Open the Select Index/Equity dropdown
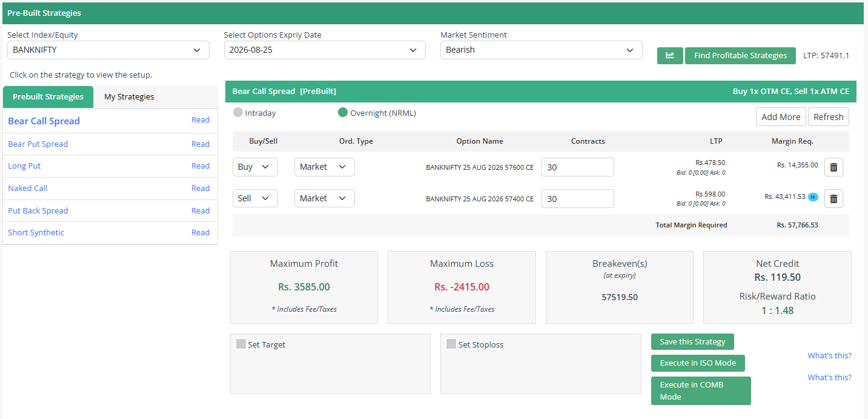Image resolution: width=868 pixels, height=419 pixels. (108, 50)
